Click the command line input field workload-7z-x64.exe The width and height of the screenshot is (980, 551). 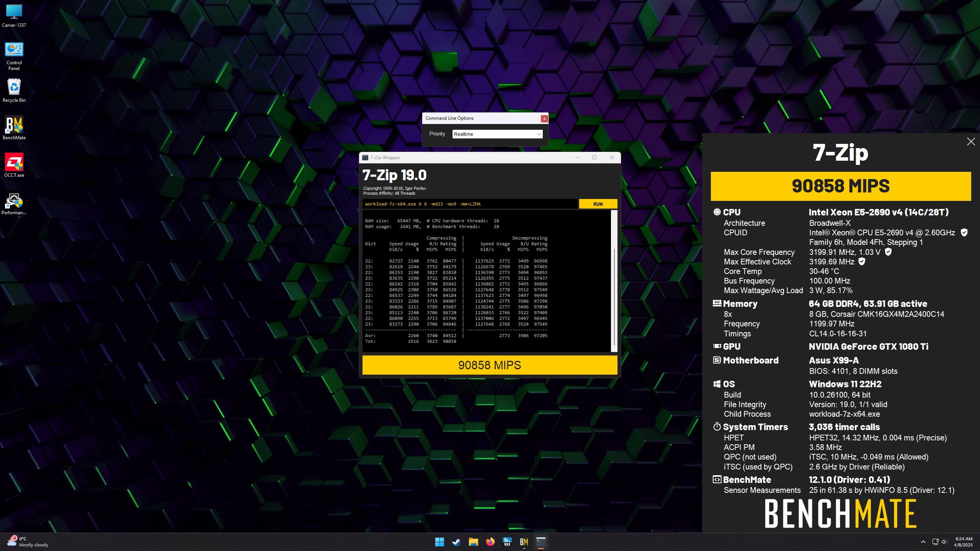[470, 204]
